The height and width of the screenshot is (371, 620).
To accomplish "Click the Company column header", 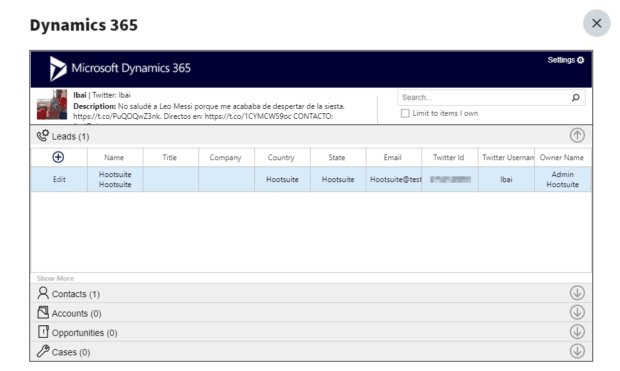I will pyautogui.click(x=226, y=157).
